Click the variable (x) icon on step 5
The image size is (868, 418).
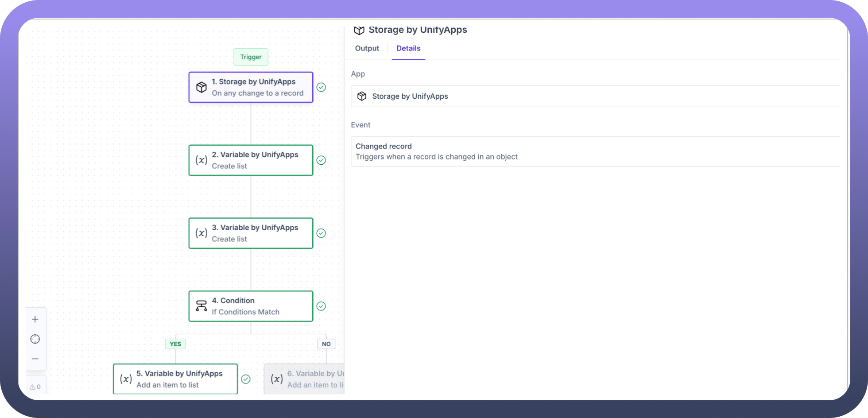pyautogui.click(x=126, y=379)
